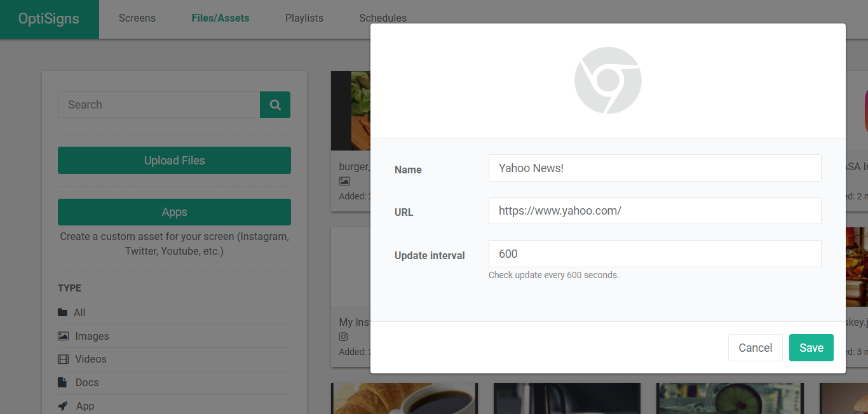Open the Apps button
The image size is (868, 414).
(x=174, y=212)
